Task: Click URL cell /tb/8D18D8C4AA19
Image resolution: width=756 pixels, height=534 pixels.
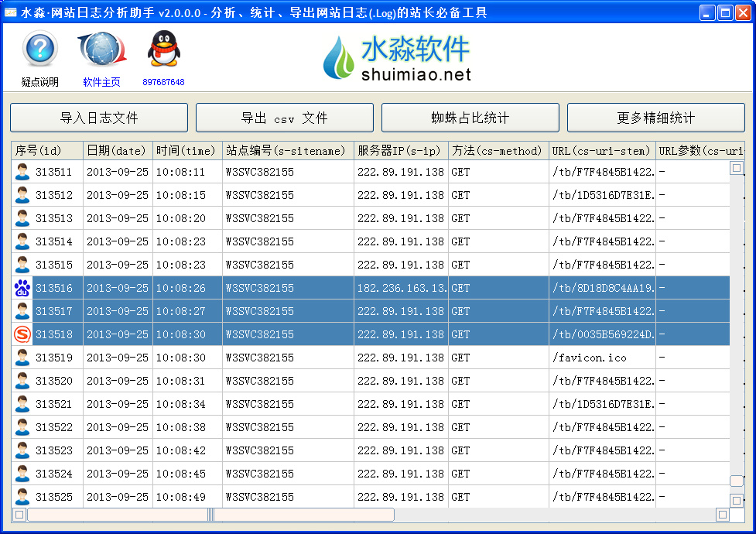Action: [x=603, y=288]
